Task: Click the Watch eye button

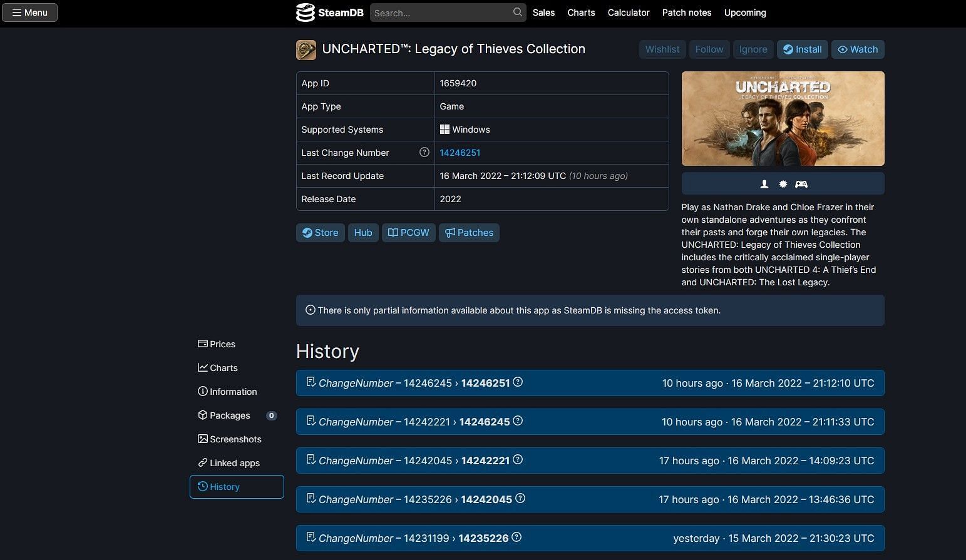Action: pos(858,49)
